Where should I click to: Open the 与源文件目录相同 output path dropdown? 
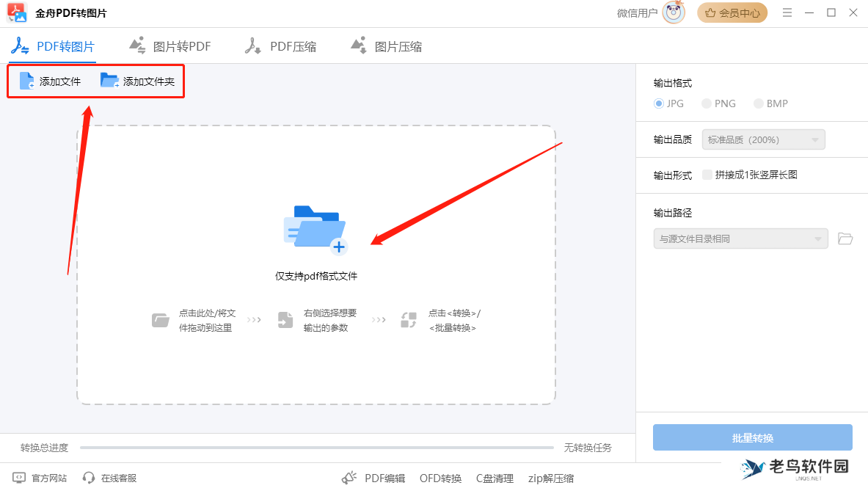pyautogui.click(x=740, y=238)
